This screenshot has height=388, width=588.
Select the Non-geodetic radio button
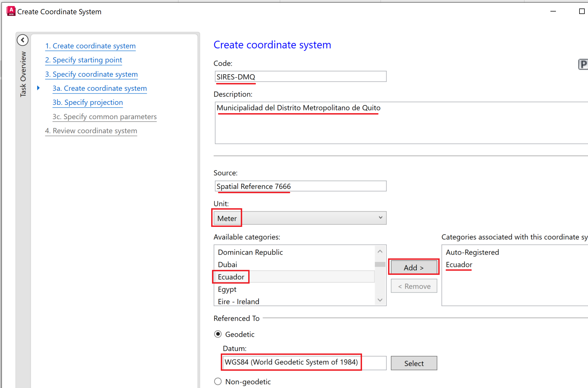217,381
